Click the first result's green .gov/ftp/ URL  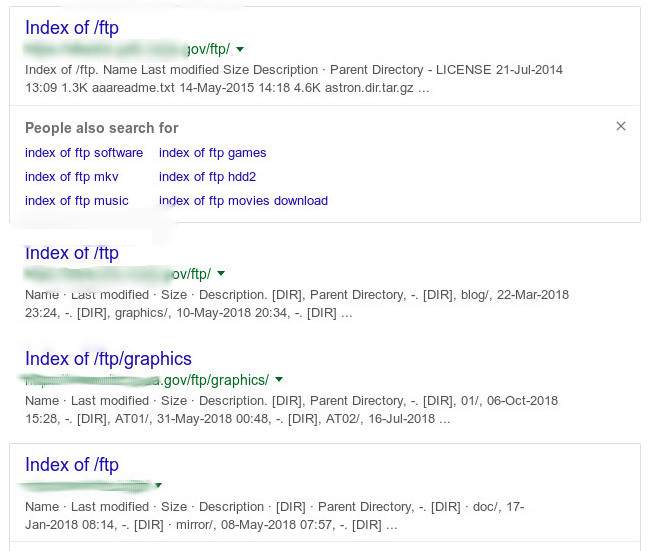[x=128, y=49]
